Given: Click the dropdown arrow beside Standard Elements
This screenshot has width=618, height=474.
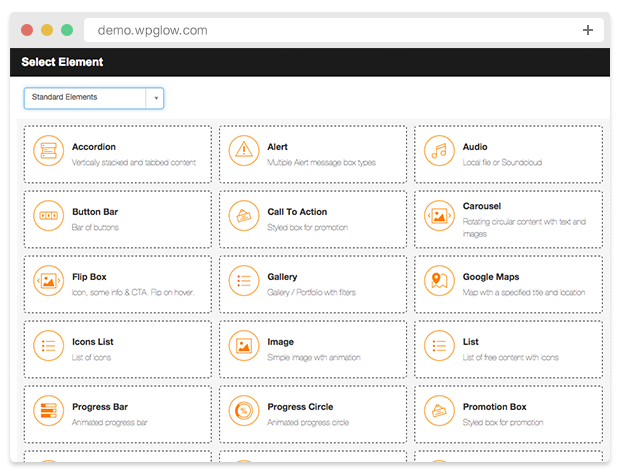Looking at the screenshot, I should click(155, 97).
